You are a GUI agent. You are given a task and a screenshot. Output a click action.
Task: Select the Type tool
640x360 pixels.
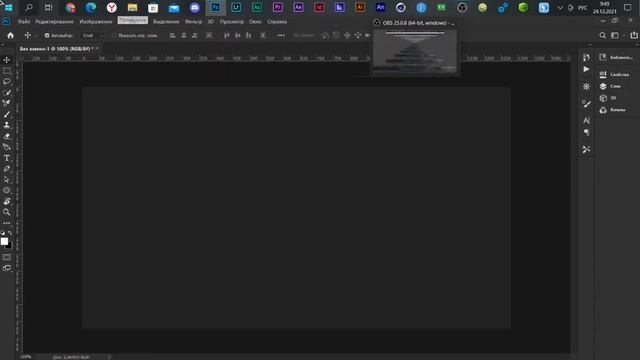click(x=7, y=158)
